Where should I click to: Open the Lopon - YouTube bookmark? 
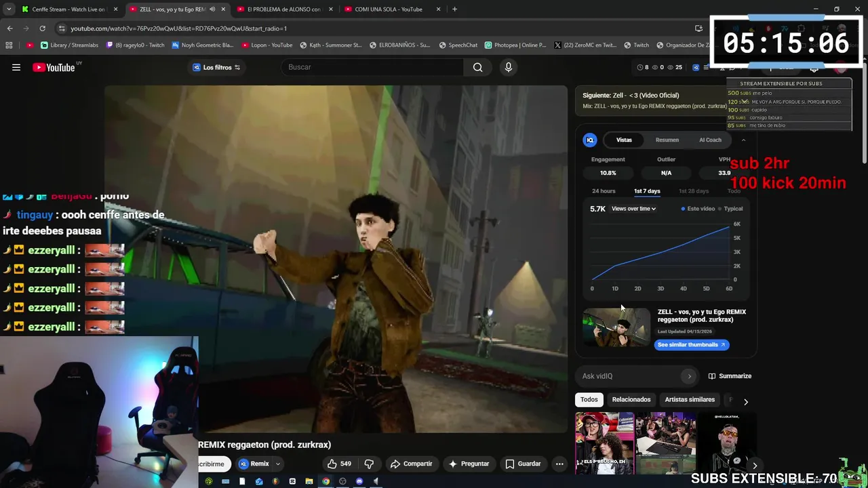(267, 45)
